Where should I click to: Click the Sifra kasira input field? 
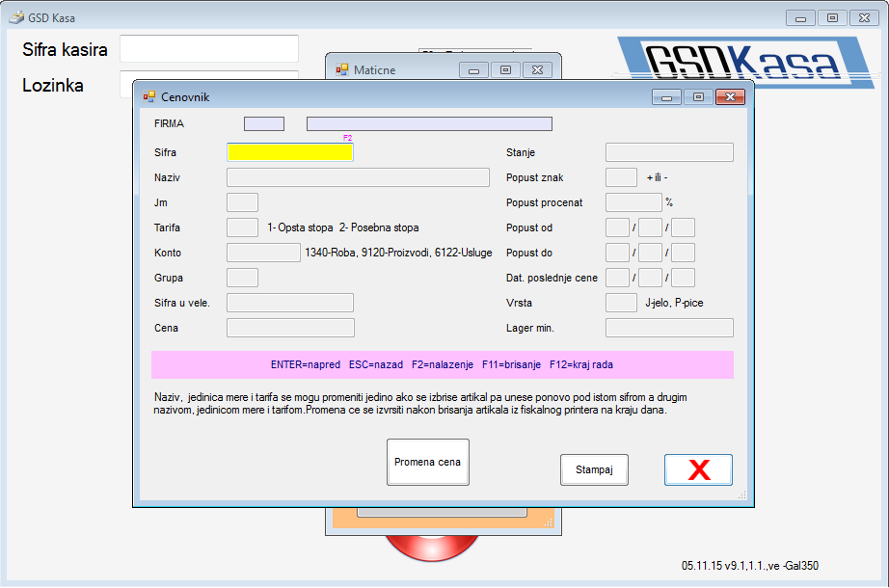tap(209, 49)
